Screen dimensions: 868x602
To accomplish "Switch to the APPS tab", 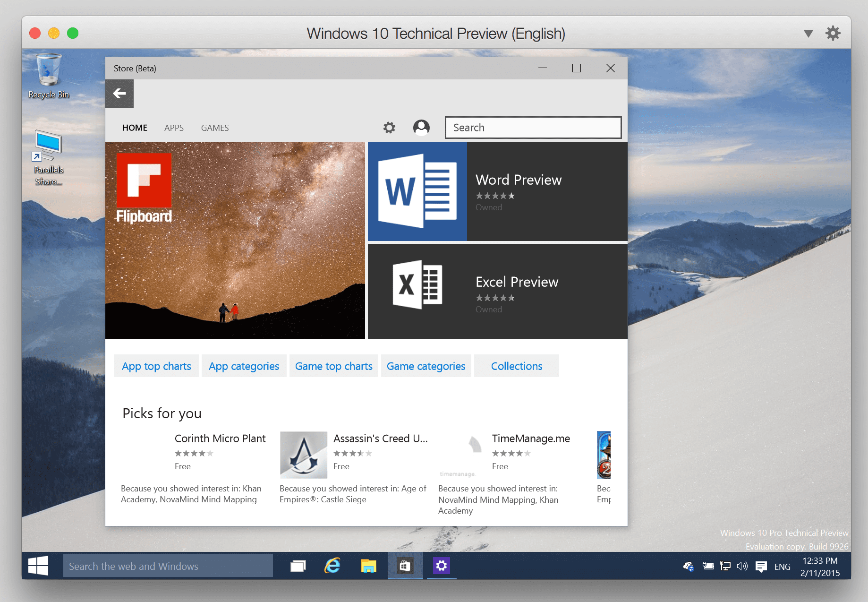I will (x=174, y=128).
